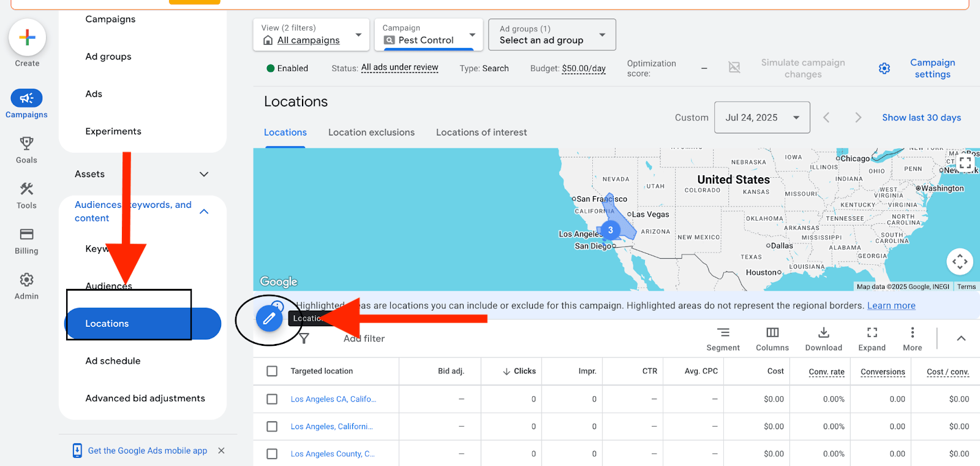Open Billing card icon

pos(26,234)
